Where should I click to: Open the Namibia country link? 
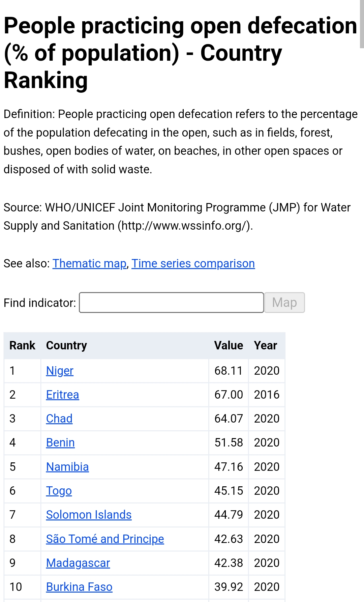pos(67,467)
